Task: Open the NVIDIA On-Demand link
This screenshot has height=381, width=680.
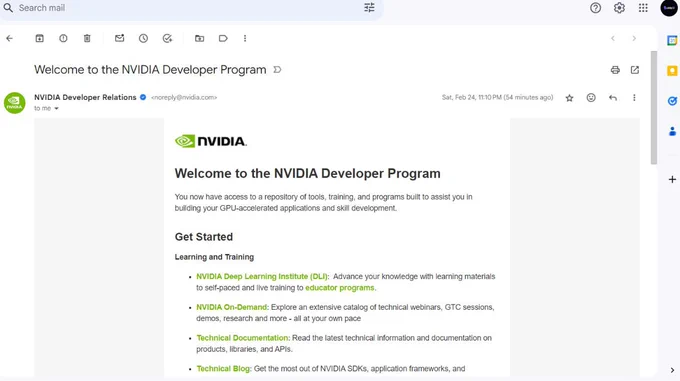Action: click(x=232, y=307)
